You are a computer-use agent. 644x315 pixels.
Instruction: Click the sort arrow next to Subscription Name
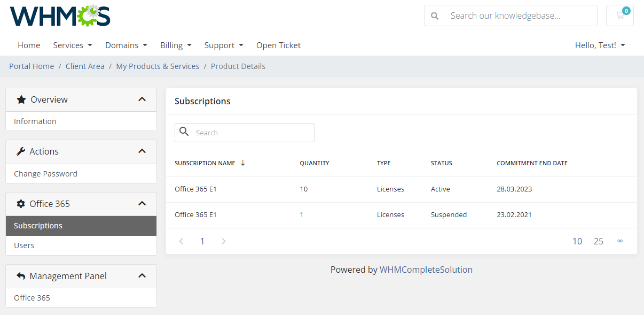(243, 163)
